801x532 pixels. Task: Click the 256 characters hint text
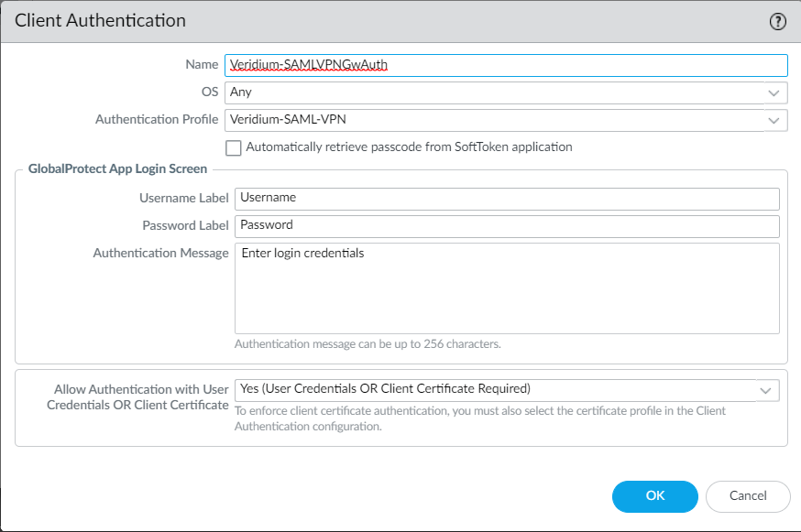click(368, 345)
